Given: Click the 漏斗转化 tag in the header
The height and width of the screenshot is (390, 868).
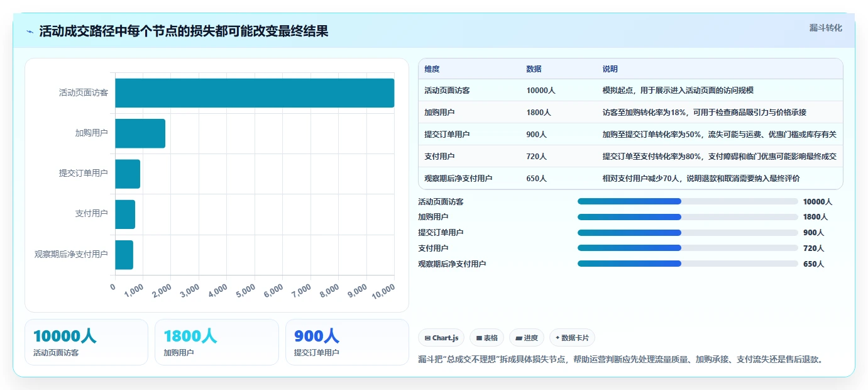Looking at the screenshot, I should pyautogui.click(x=825, y=28).
